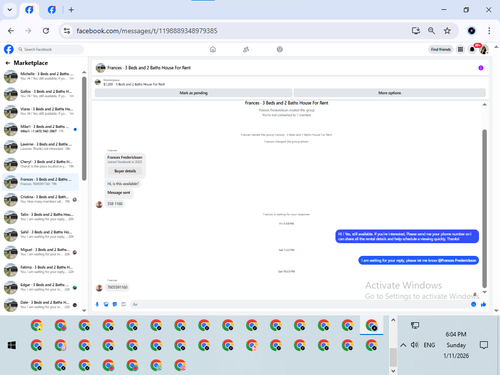The width and height of the screenshot is (500, 375).
Task: Open the tab search dropdown arrow
Action: 10,10
